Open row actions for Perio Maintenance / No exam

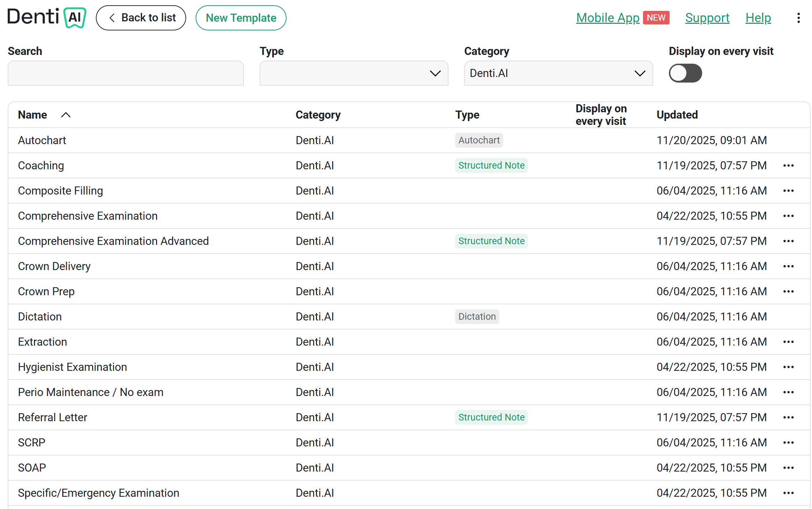(x=788, y=392)
